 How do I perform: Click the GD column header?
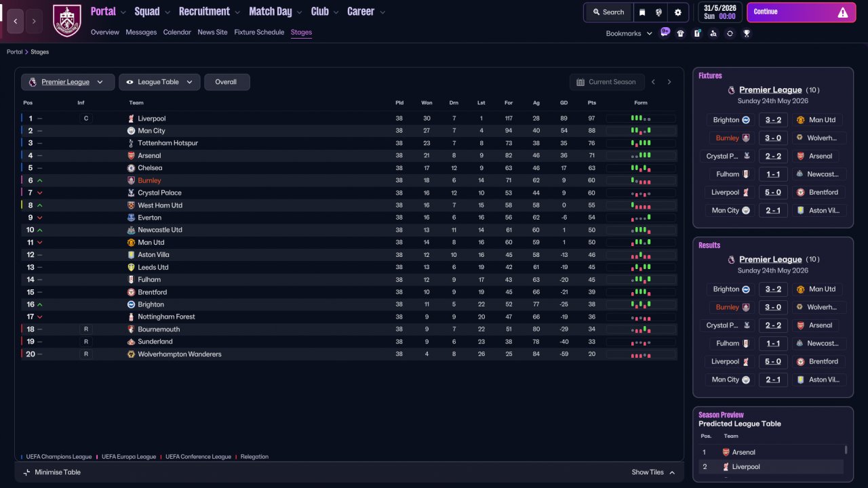564,103
